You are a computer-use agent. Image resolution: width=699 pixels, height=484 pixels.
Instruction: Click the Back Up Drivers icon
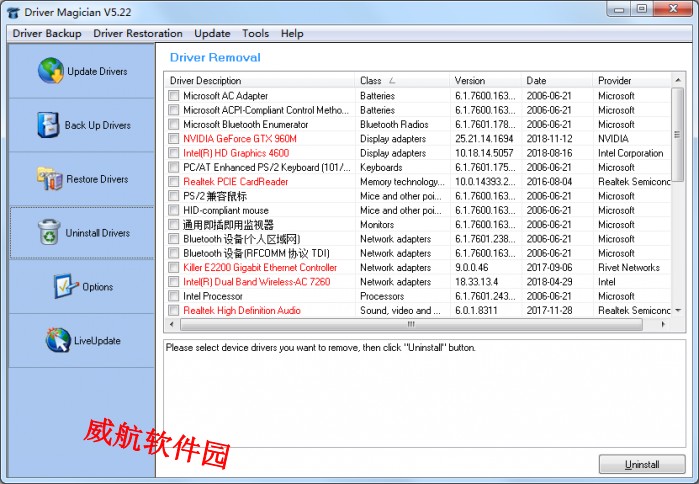click(x=48, y=124)
